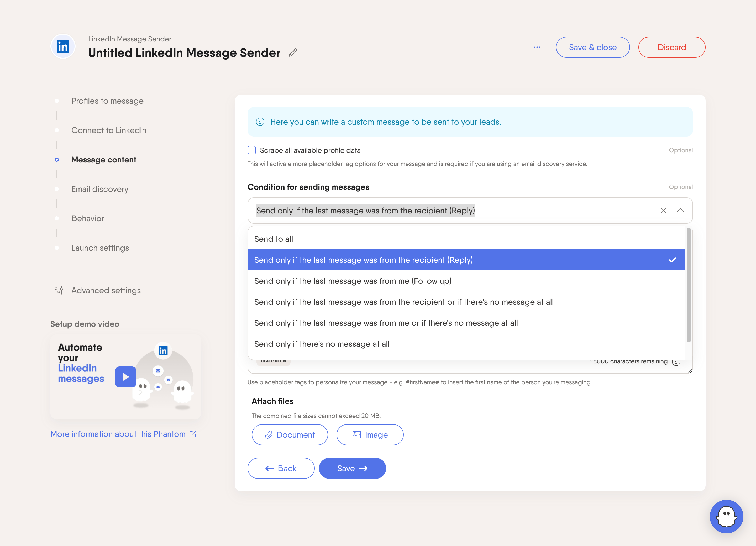756x546 pixels.
Task: Open the Email discovery step
Action: 99,189
